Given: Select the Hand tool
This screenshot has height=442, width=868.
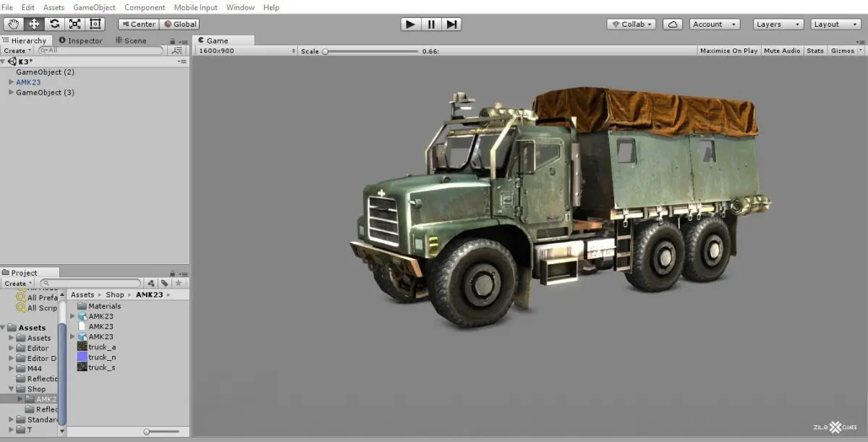Looking at the screenshot, I should pos(13,24).
